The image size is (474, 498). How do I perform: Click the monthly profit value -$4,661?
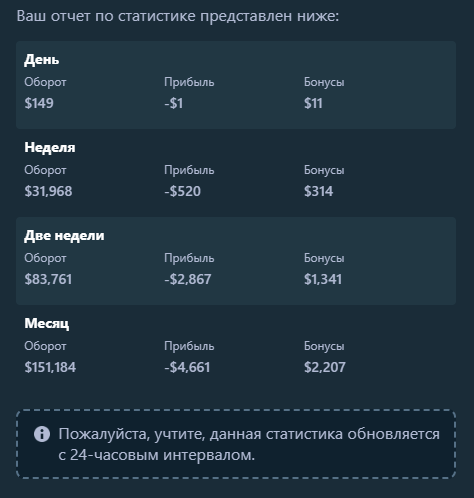187,367
